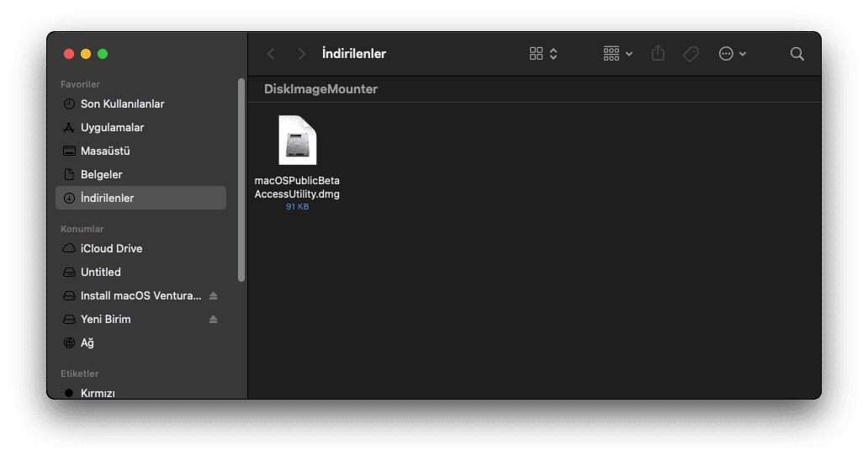868x461 pixels.
Task: Select the macOSPublicBetaAccessUtility.dmg file icon
Action: pos(297,140)
